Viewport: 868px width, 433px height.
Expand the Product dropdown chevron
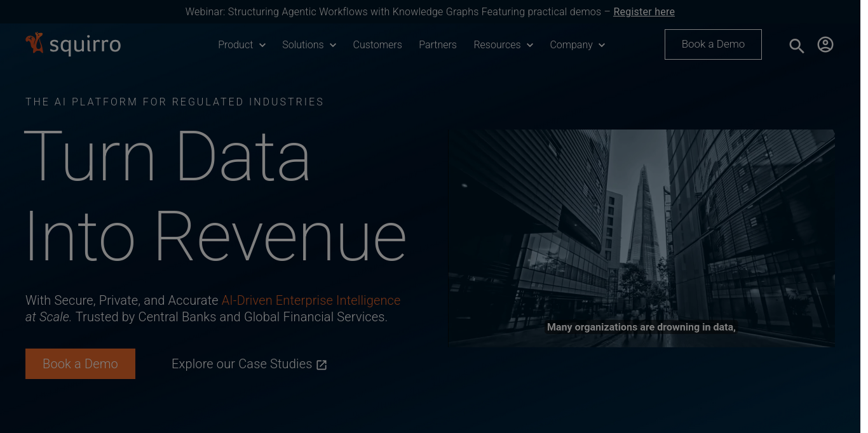(262, 45)
